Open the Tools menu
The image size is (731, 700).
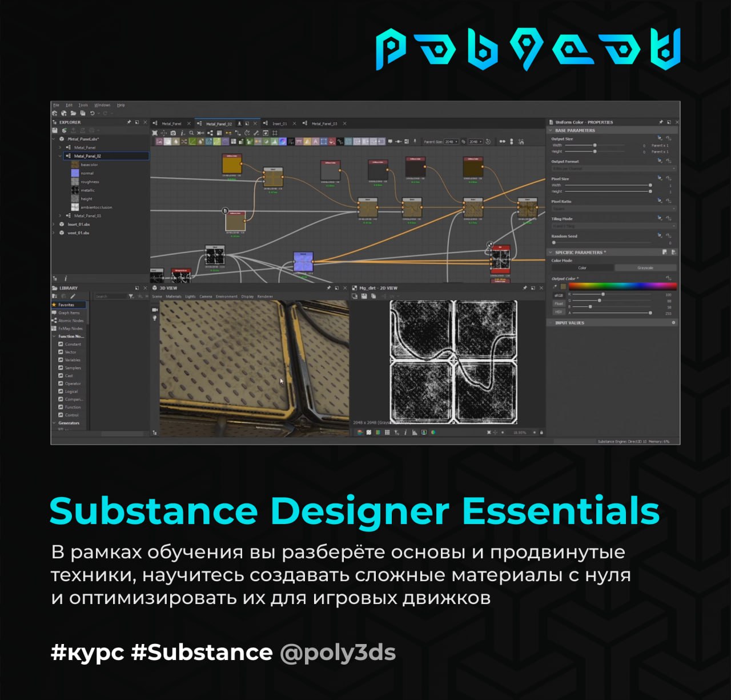coord(83,105)
